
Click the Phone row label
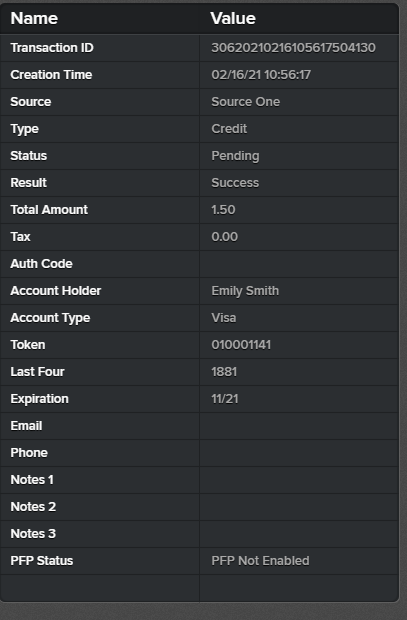pyautogui.click(x=29, y=453)
